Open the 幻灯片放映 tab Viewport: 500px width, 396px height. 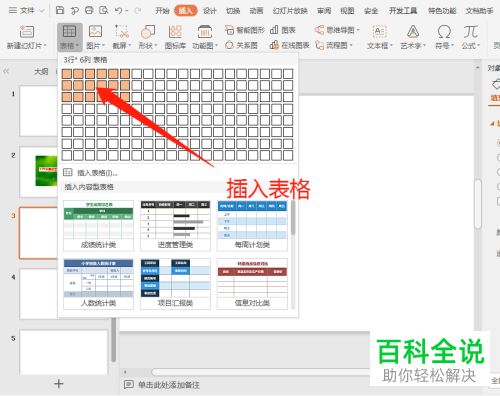pos(290,11)
